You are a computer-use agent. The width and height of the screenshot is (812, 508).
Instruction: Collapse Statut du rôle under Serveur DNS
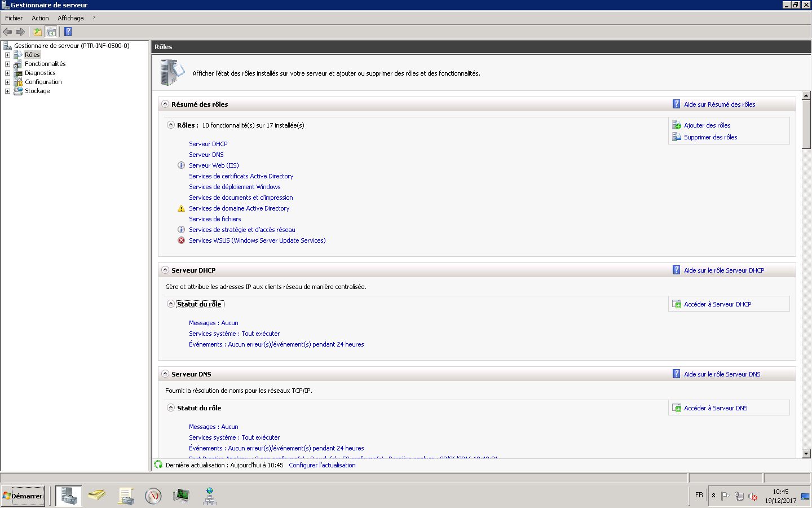coord(171,408)
